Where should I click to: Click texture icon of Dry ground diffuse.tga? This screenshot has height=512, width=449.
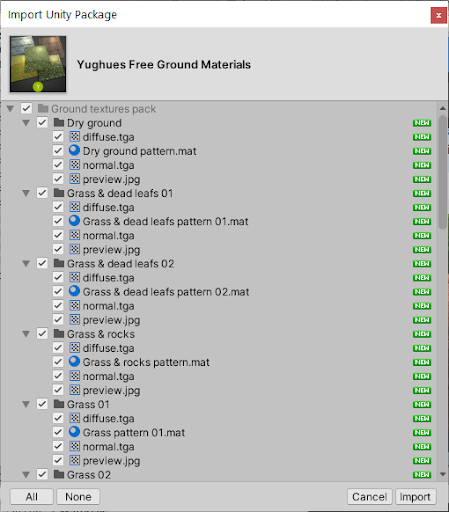click(x=75, y=137)
